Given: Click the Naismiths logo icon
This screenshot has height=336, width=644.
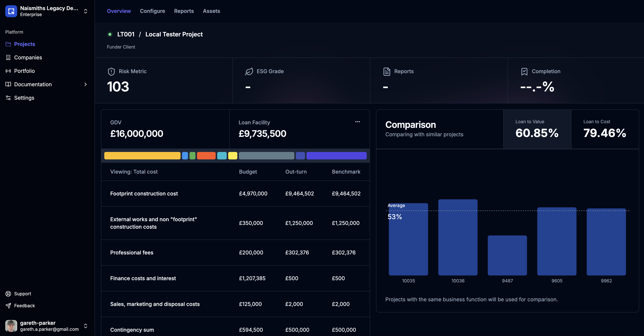Looking at the screenshot, I should (x=11, y=11).
